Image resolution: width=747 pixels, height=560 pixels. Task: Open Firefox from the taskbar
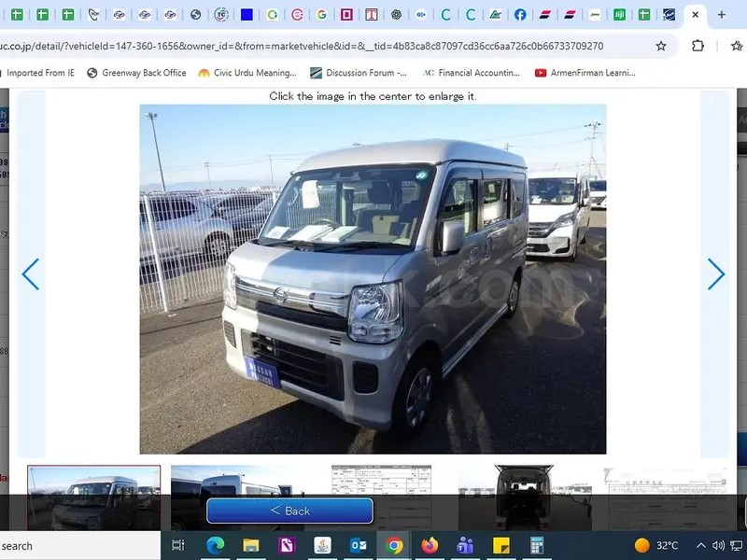pyautogui.click(x=430, y=545)
